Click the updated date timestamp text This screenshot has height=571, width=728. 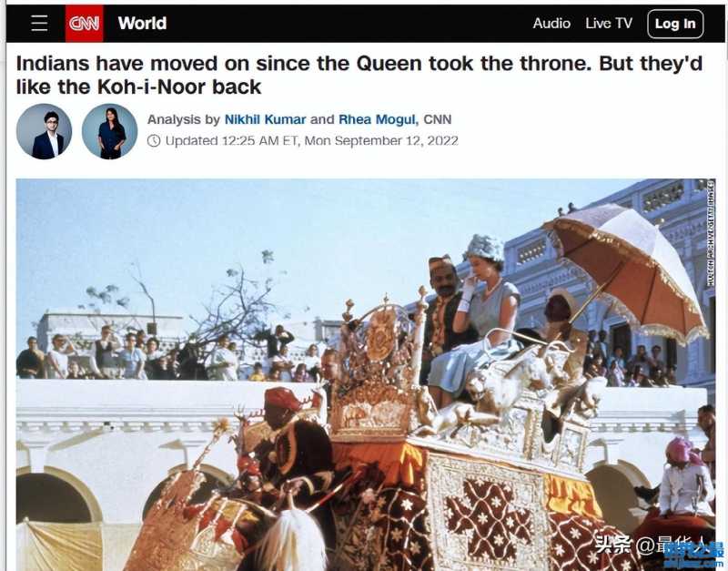coord(312,141)
